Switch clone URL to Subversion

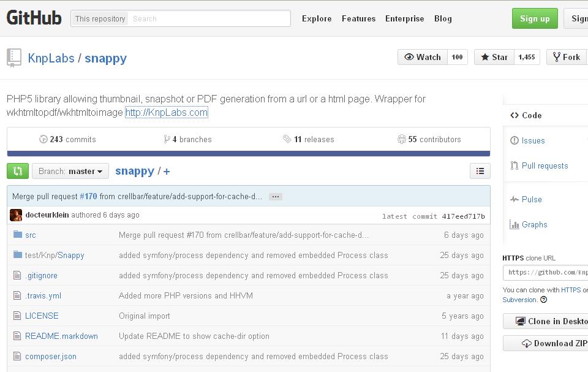(x=519, y=300)
